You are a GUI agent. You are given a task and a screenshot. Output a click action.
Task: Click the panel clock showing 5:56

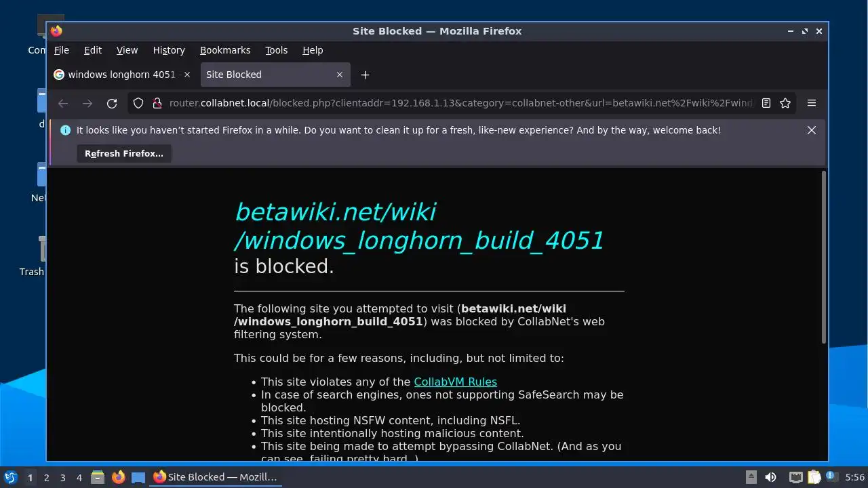[x=855, y=477]
